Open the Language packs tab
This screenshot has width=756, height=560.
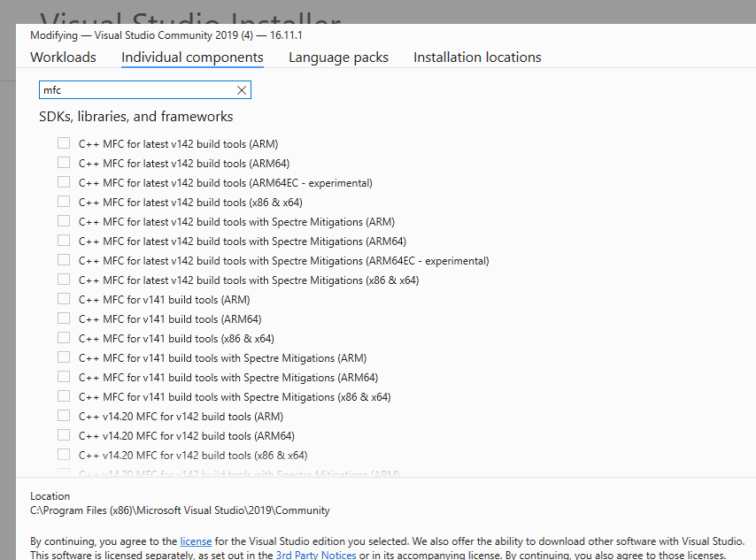338,58
